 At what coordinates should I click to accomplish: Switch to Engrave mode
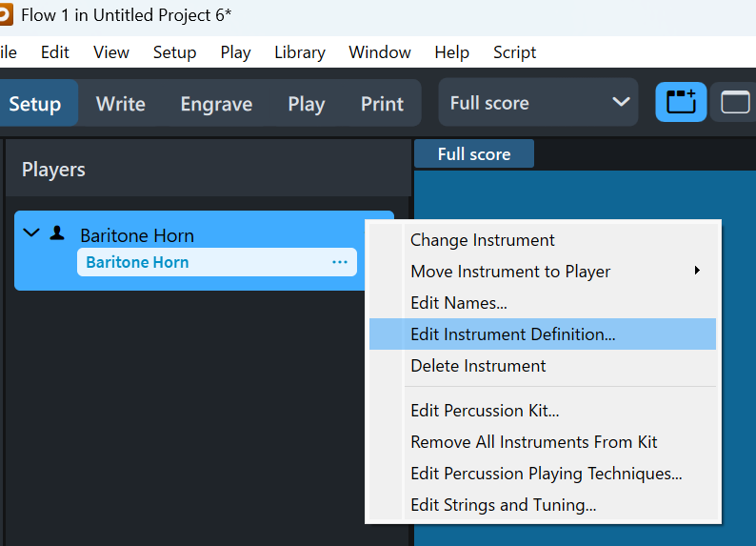216,104
